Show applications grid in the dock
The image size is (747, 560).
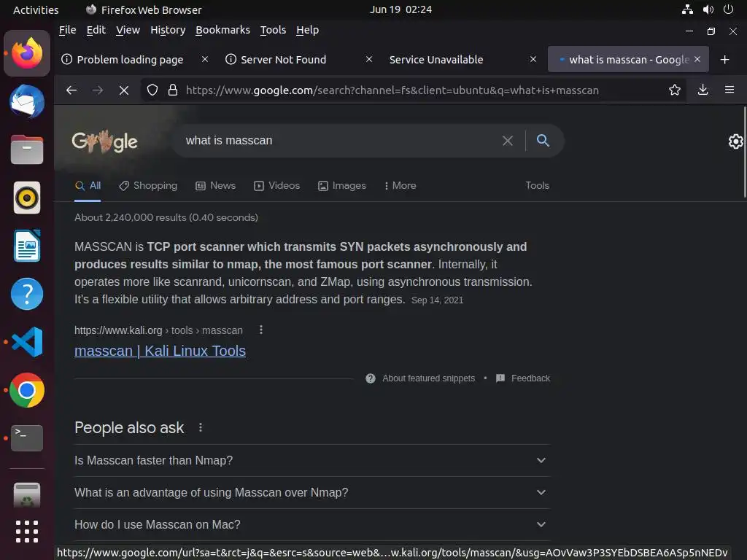[27, 532]
